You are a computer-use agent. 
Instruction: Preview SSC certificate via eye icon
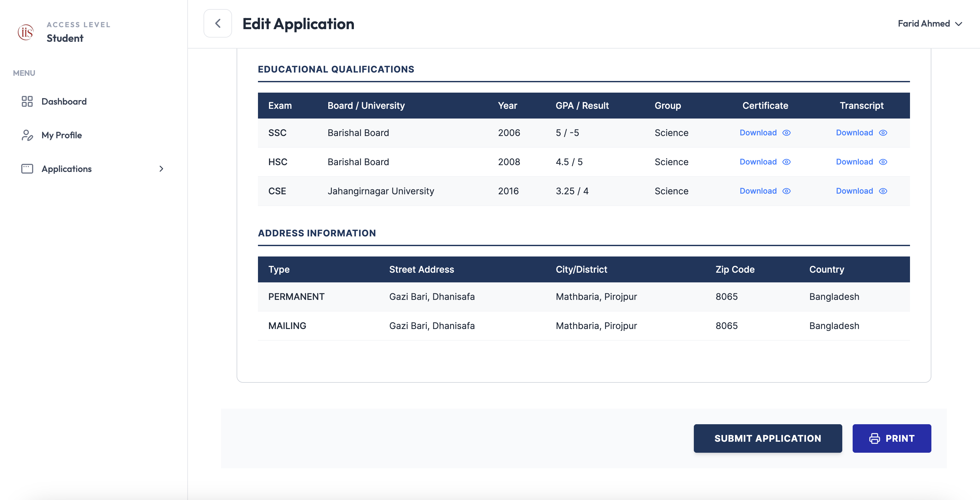click(786, 133)
